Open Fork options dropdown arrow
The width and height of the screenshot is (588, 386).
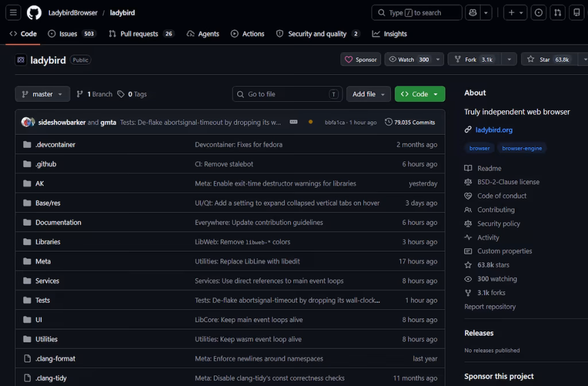click(509, 59)
